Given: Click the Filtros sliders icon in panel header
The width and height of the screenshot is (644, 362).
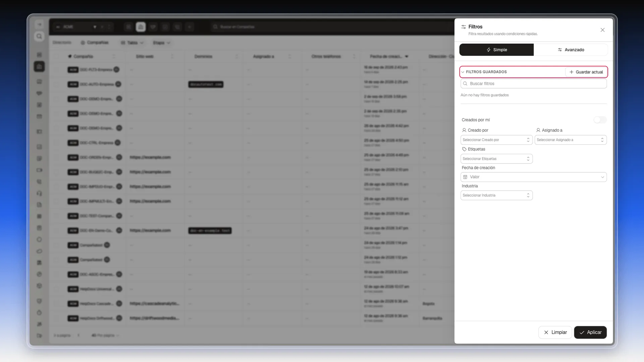Looking at the screenshot, I should 464,27.
